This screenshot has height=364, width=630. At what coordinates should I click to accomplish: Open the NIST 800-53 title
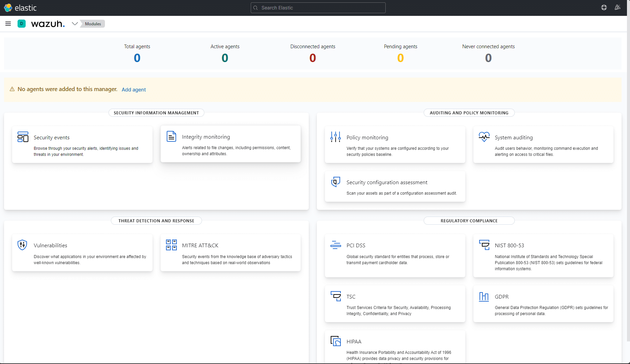(509, 246)
